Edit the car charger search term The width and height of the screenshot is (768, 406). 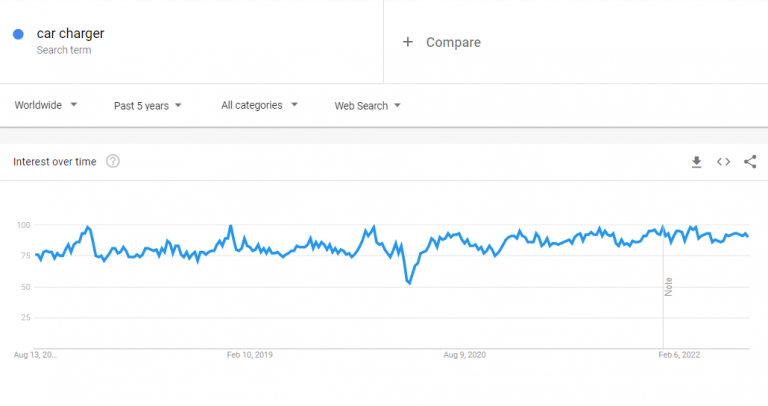(70, 34)
